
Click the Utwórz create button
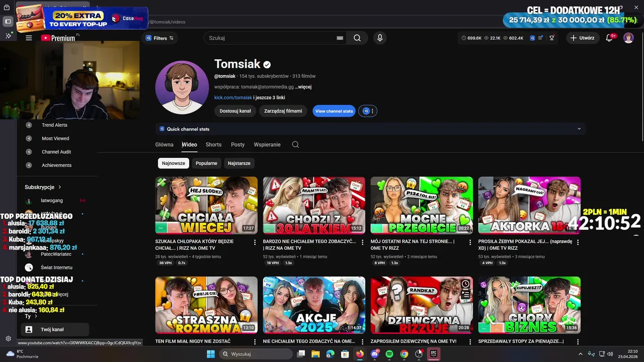(583, 38)
